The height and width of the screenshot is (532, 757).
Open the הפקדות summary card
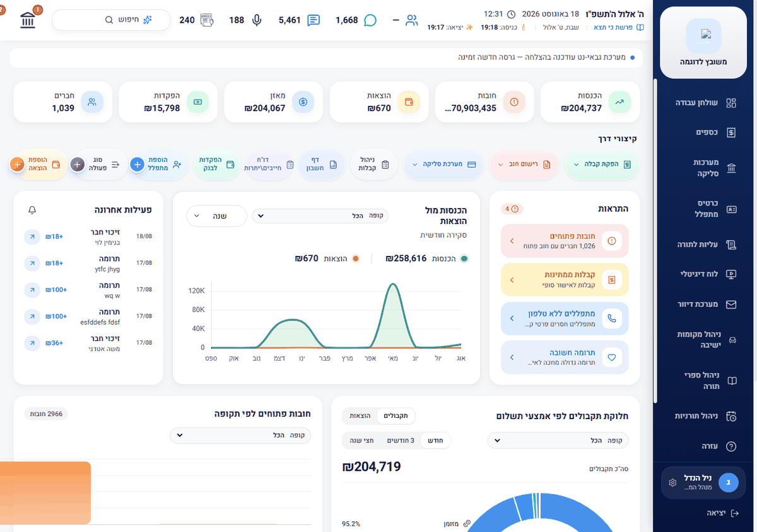coord(168,101)
